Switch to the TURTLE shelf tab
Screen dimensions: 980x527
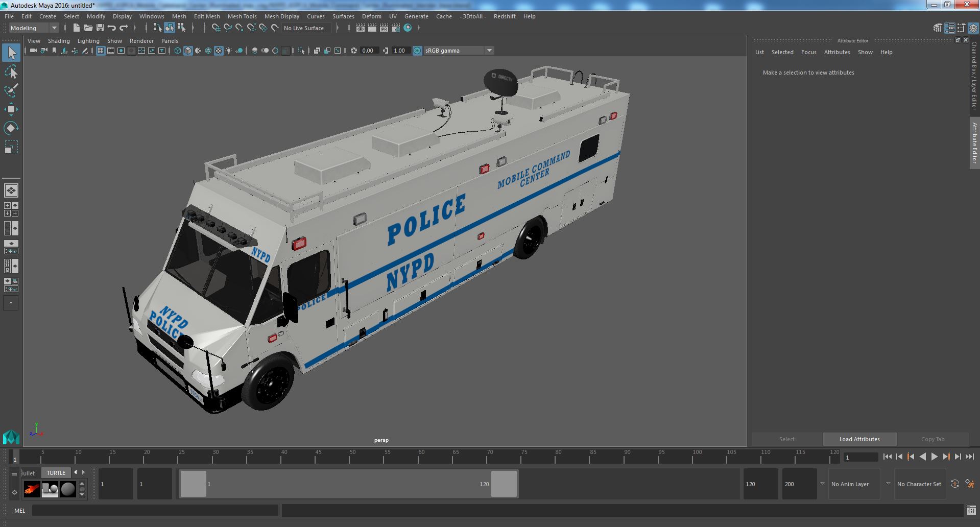pos(56,473)
